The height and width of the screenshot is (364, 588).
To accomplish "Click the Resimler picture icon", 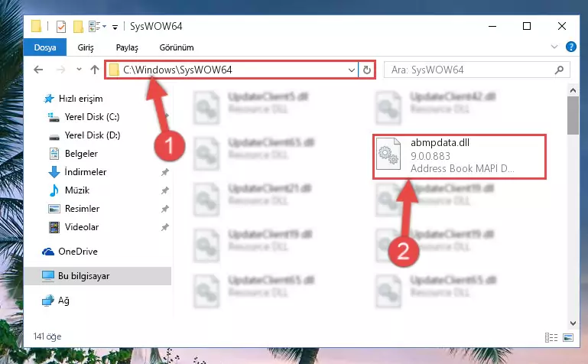I will click(54, 209).
